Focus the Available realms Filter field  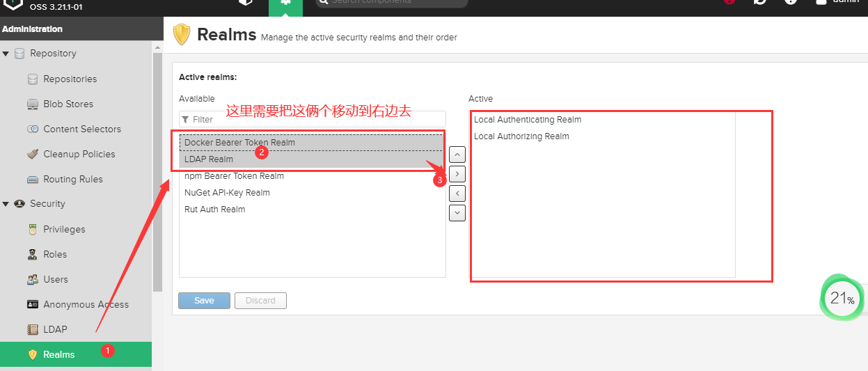[x=313, y=119]
